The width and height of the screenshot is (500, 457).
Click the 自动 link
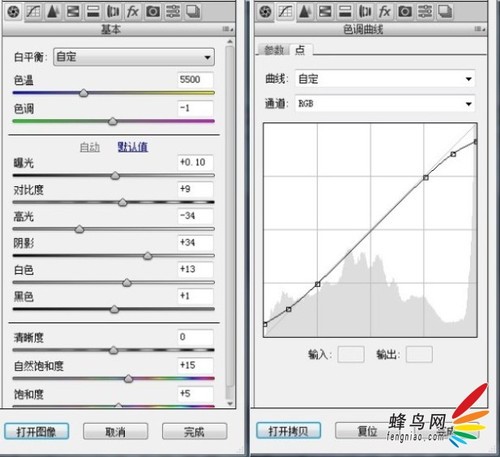[x=90, y=147]
